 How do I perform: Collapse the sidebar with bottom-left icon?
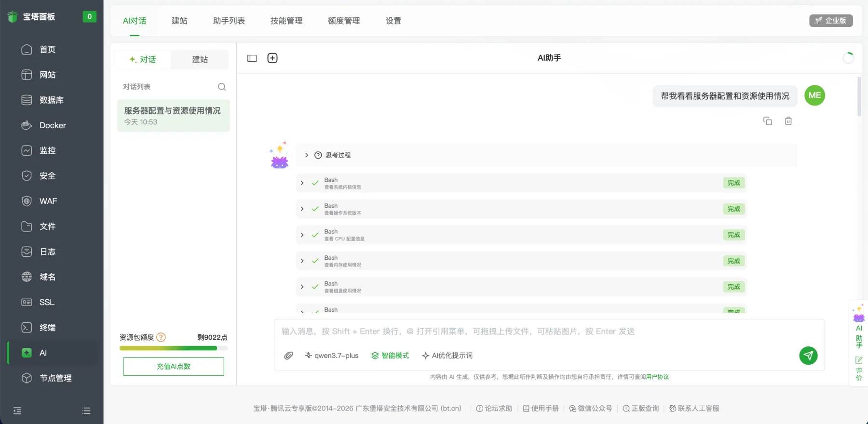(17, 411)
